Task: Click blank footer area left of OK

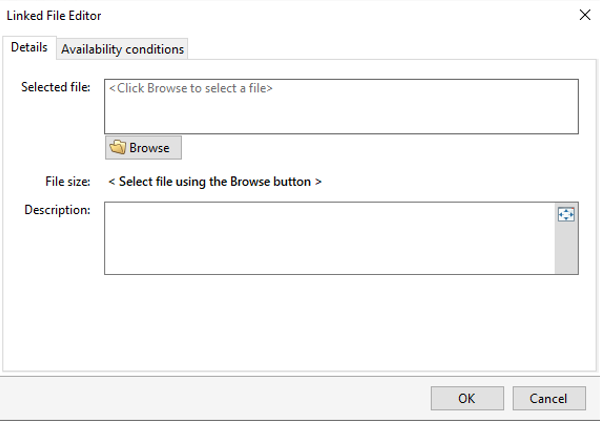Action: click(214, 398)
